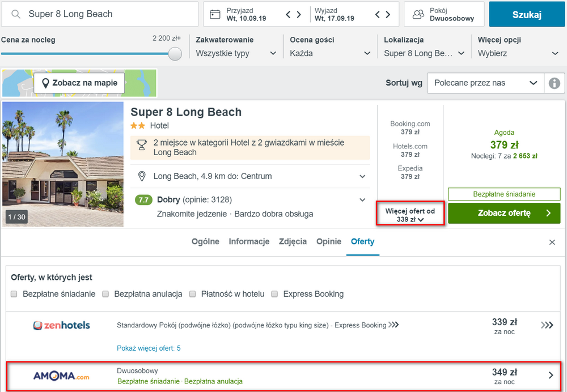Click the guests people icon
The height and width of the screenshot is (392, 567).
click(x=418, y=15)
